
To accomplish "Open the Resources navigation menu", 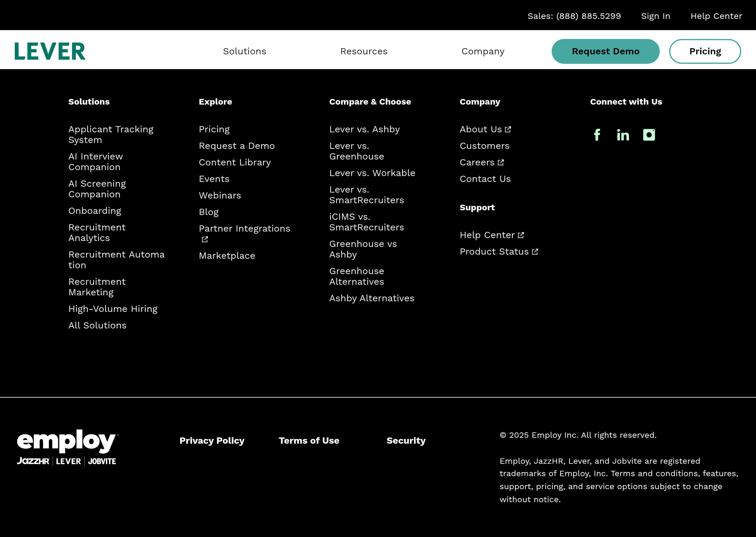I will 364,51.
